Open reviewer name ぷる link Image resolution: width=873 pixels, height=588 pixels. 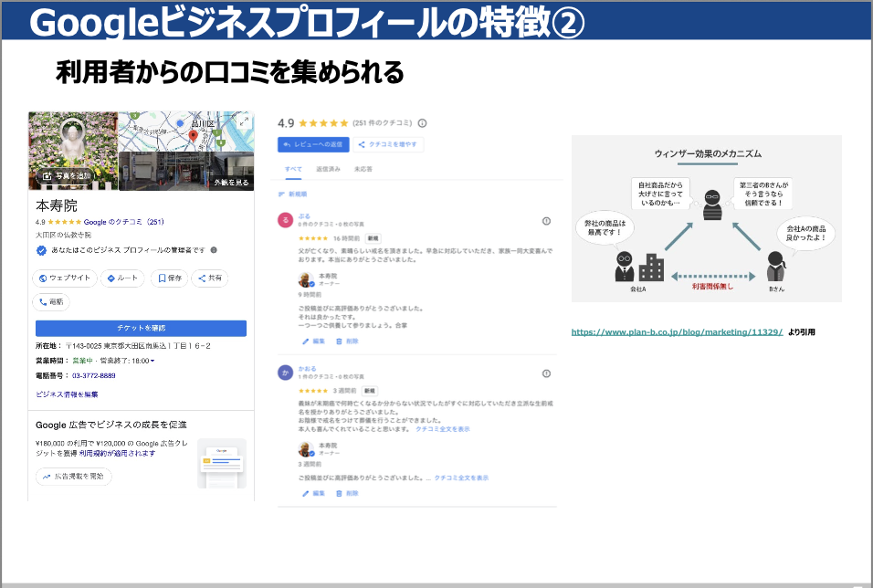[x=304, y=216]
